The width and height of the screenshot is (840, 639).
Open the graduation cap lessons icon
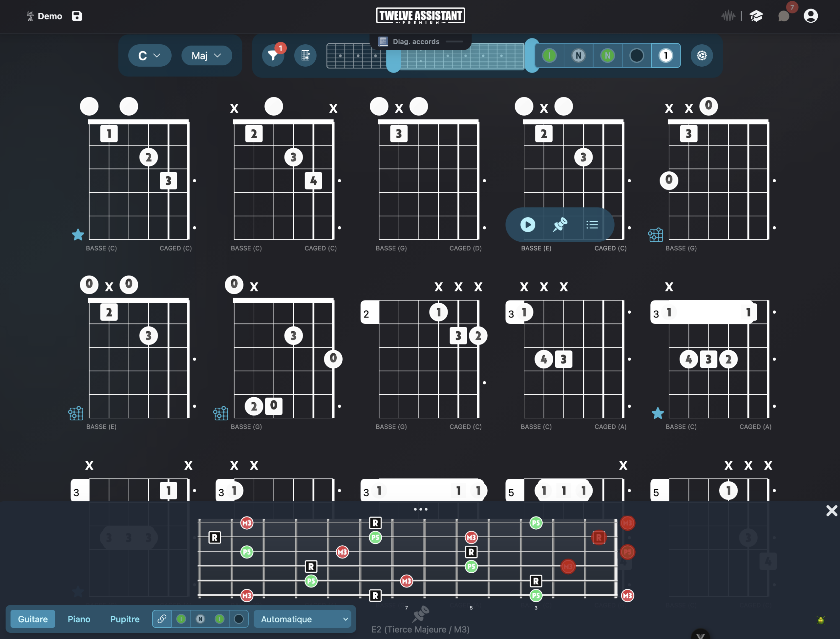coord(756,16)
